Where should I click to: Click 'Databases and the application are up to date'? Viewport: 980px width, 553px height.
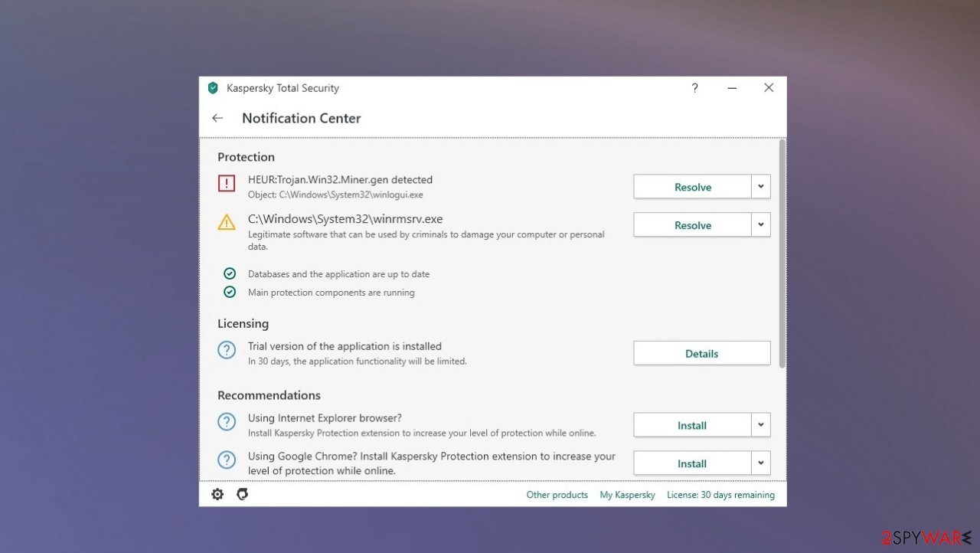(338, 274)
